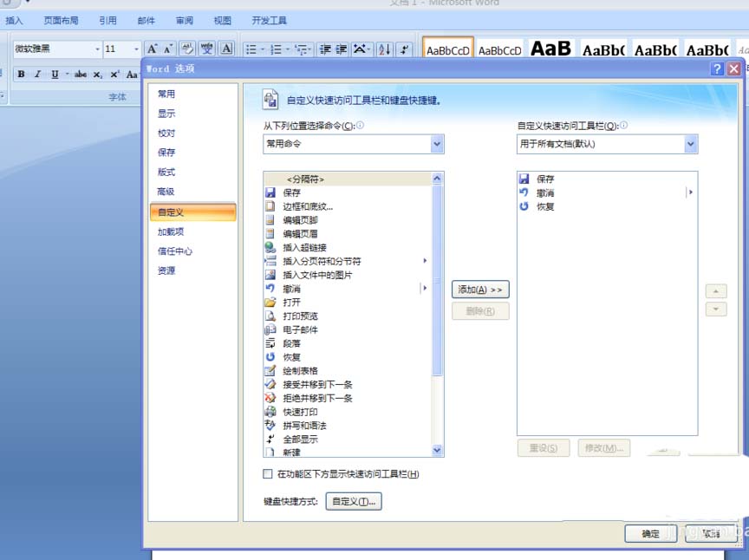
Task: Click the character border (A) icon
Action: pyautogui.click(x=226, y=49)
